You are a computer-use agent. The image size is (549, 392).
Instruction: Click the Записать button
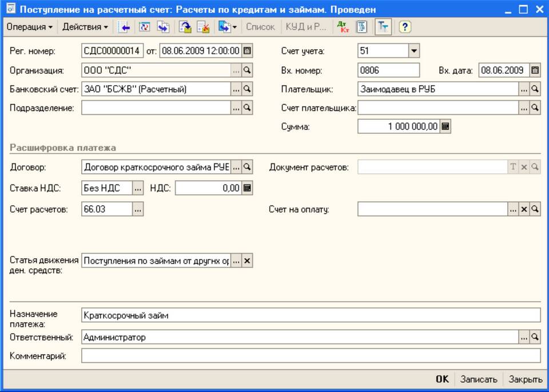point(478,379)
